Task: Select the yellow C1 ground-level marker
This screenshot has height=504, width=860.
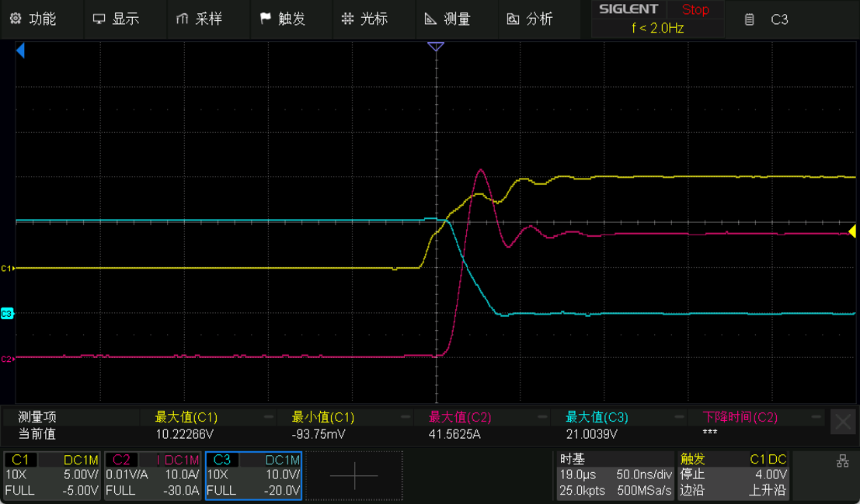Action: 7,268
